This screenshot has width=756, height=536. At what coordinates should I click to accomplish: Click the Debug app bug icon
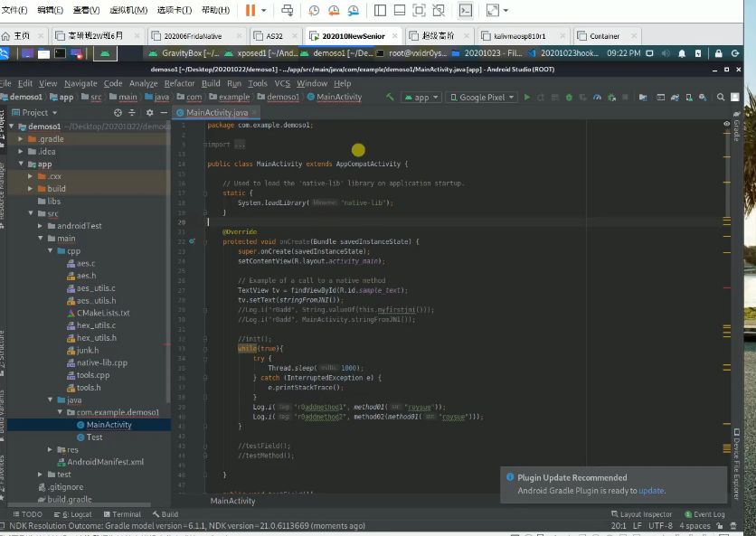(x=568, y=97)
